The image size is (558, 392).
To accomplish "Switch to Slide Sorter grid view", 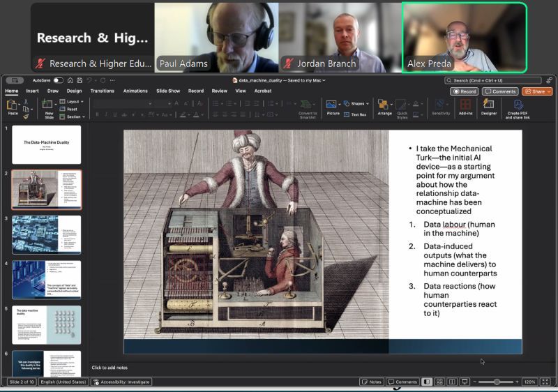I will click(439, 382).
